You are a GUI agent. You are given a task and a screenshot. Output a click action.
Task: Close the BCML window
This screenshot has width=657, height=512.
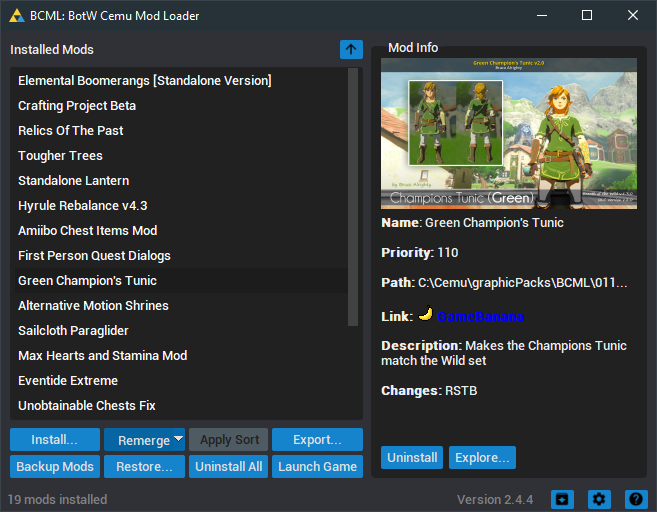633,16
